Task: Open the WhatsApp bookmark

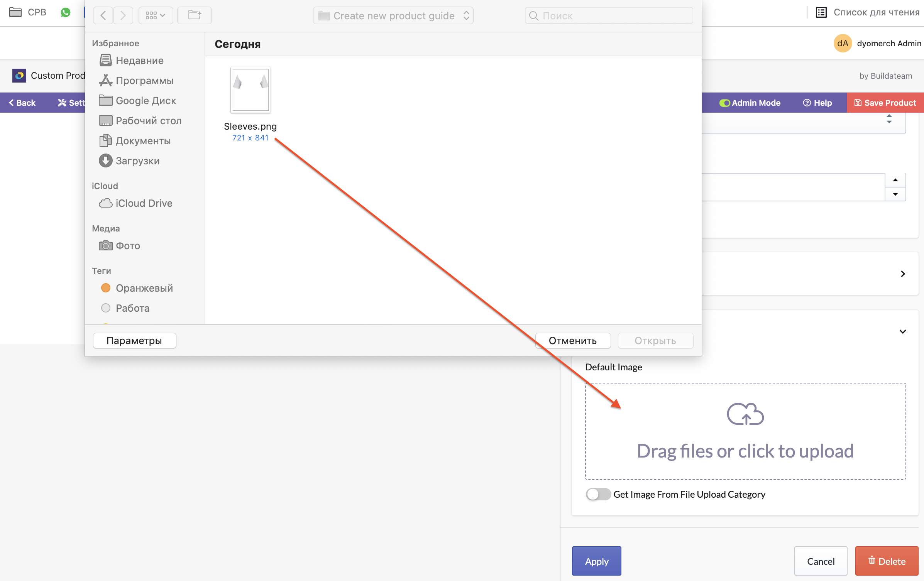Action: click(66, 12)
